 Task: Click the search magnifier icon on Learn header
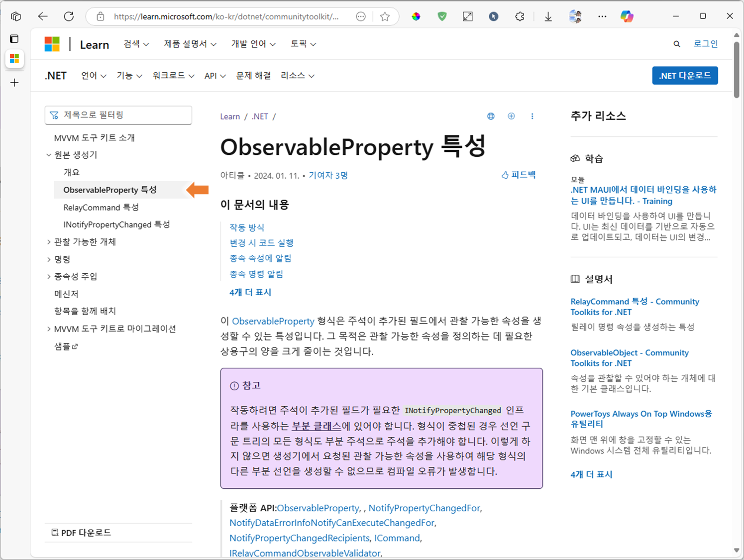tap(677, 44)
